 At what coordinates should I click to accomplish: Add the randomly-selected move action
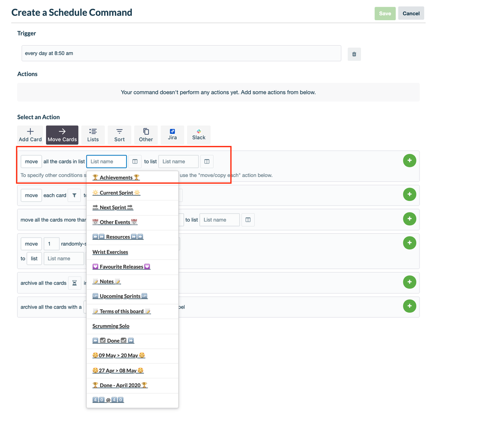pyautogui.click(x=409, y=243)
